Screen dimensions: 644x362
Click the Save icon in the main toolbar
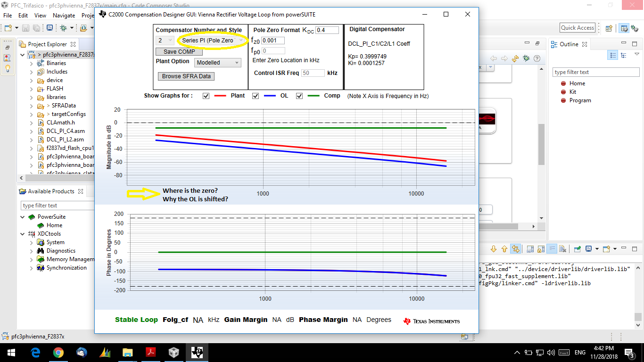pos(25,28)
